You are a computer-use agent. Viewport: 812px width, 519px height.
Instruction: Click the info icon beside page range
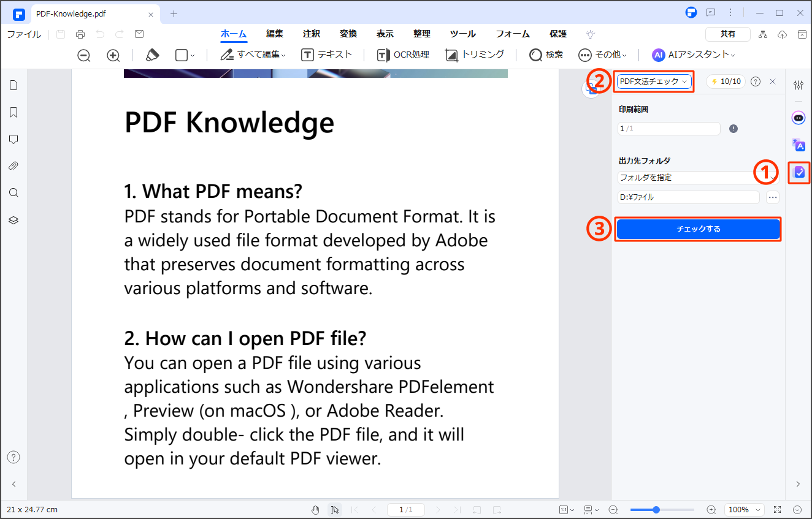[x=733, y=129]
